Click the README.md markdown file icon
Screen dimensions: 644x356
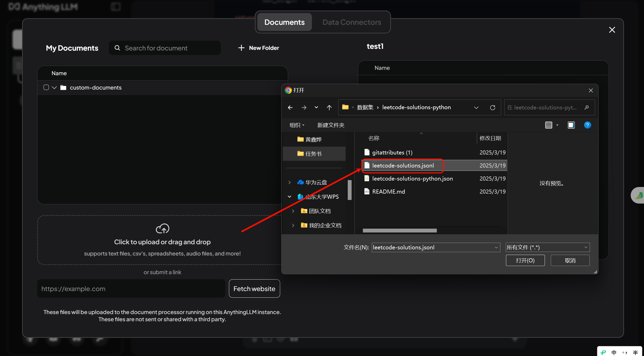(x=367, y=192)
